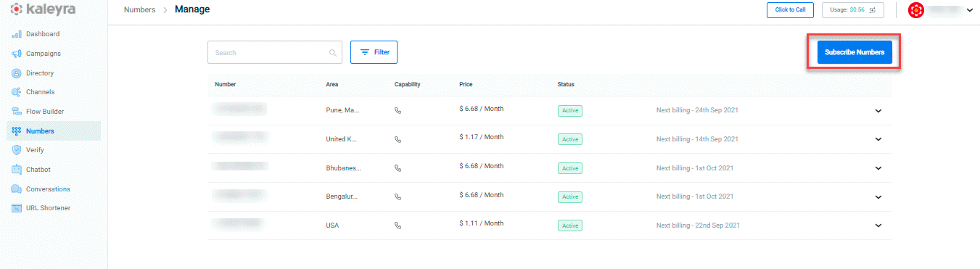Screen dimensions: 980x269
Task: Expand the Pune number row chevron
Action: coord(878,111)
